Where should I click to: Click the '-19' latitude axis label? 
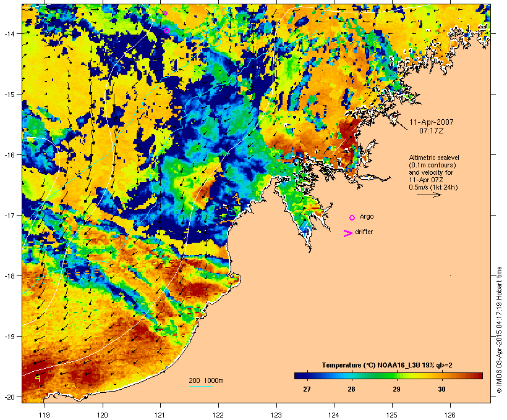(x=9, y=337)
